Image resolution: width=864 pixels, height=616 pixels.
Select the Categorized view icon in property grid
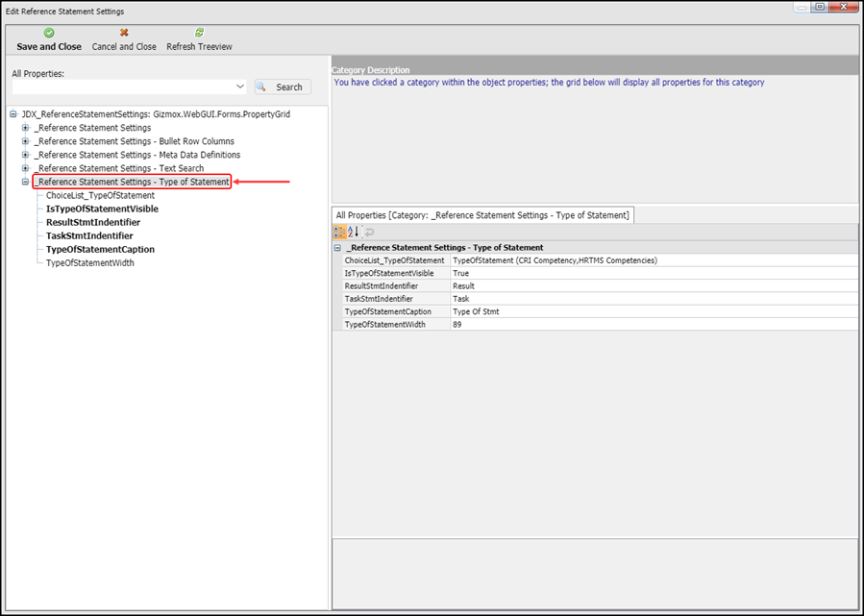(x=339, y=232)
